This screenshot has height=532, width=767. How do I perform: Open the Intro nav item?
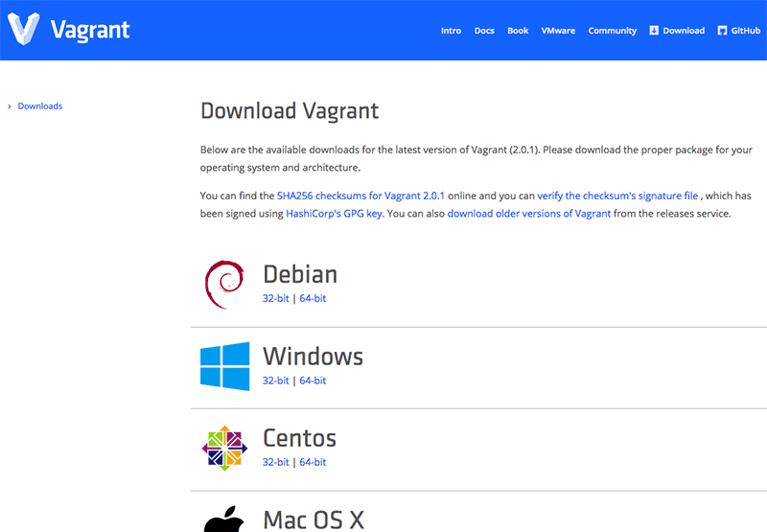[x=451, y=31]
